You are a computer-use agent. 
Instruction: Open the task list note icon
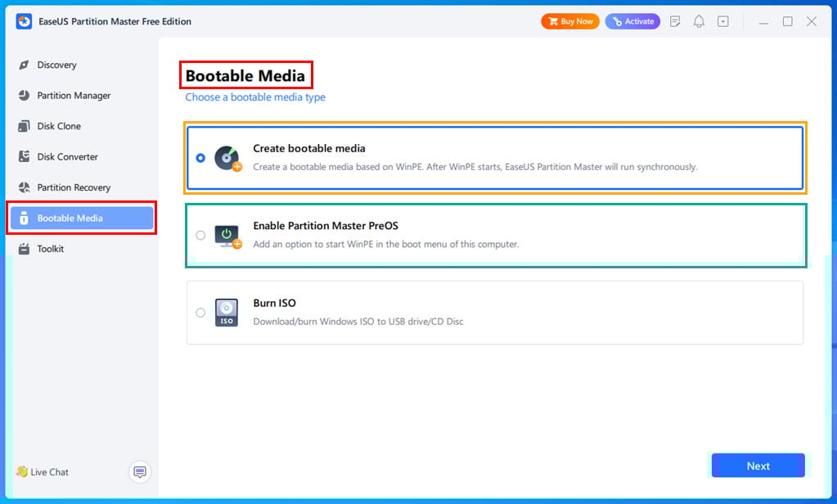tap(675, 21)
